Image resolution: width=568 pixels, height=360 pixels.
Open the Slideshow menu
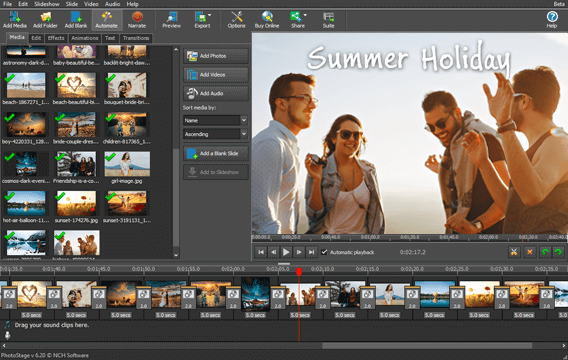(47, 4)
